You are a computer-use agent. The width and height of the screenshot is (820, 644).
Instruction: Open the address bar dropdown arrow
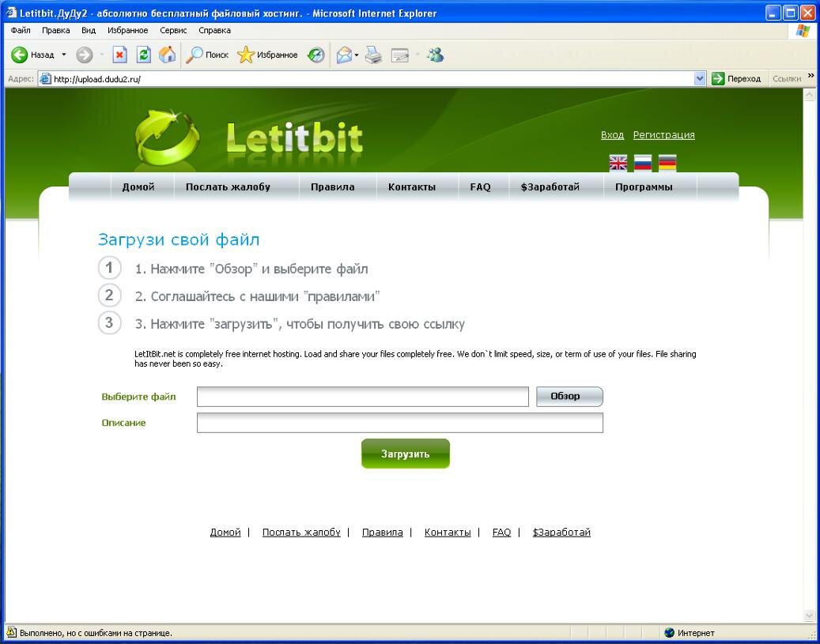click(x=700, y=78)
